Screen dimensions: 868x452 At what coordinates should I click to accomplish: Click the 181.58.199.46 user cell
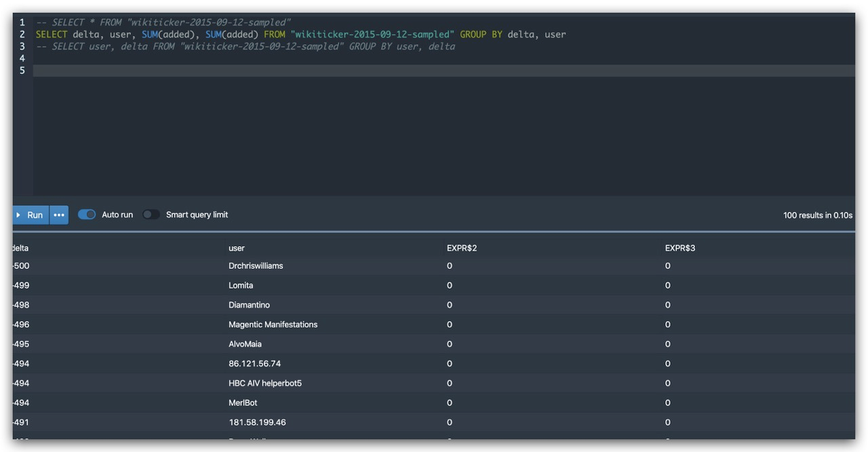(x=257, y=423)
